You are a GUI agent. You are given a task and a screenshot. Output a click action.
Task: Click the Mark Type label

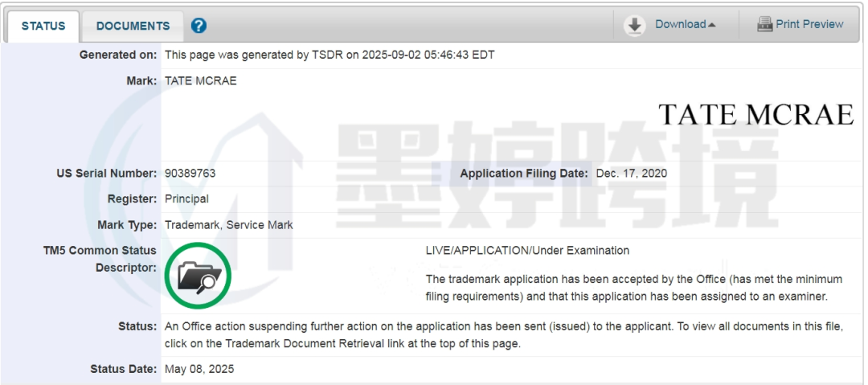[x=127, y=225]
